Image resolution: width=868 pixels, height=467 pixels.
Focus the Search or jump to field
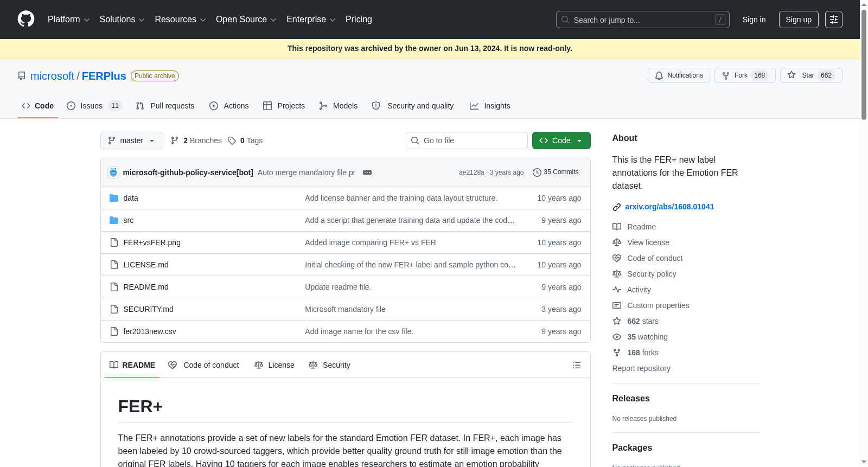[x=643, y=20]
